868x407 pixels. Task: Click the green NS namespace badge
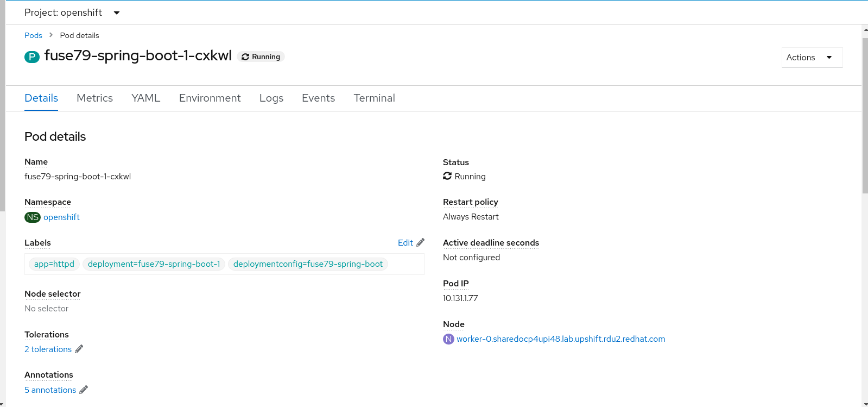(33, 217)
